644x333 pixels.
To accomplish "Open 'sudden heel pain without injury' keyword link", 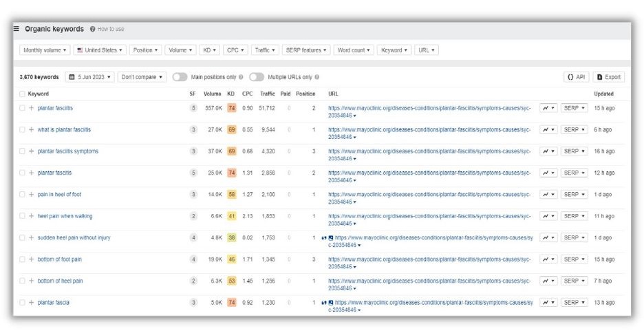I will 74,238.
